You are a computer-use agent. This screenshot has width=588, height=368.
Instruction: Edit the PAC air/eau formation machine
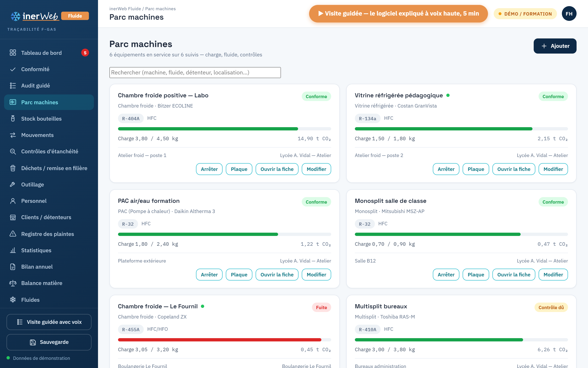tap(316, 275)
